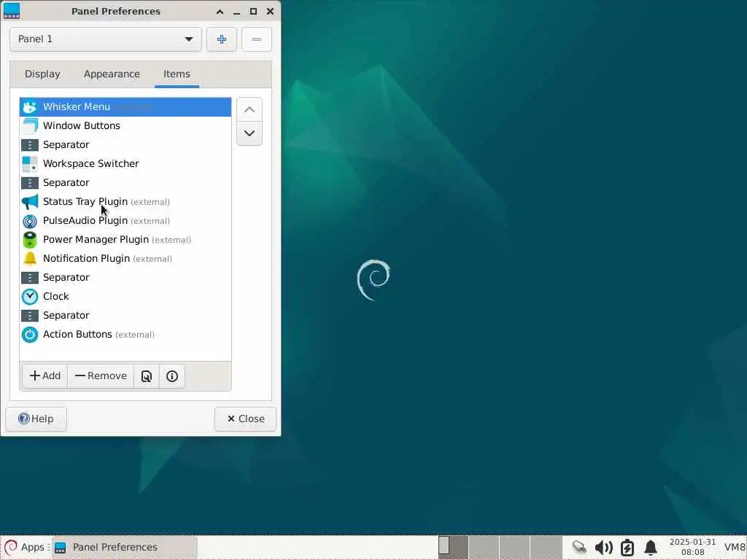Move selected item up with arrow button
This screenshot has height=560, width=747.
(249, 109)
